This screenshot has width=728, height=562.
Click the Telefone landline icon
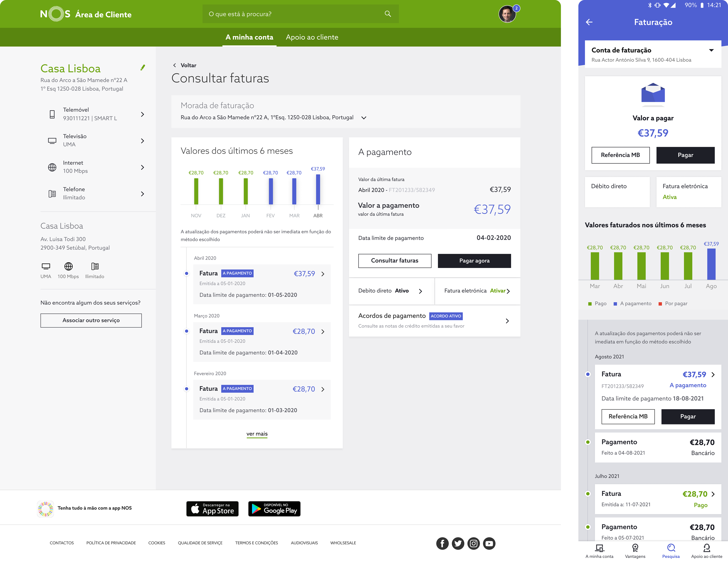point(52,194)
